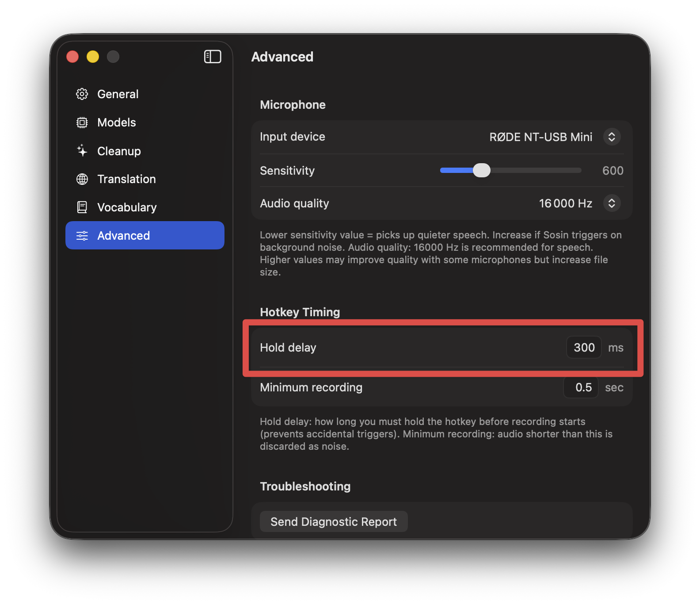Click the Translation globe icon

point(82,179)
